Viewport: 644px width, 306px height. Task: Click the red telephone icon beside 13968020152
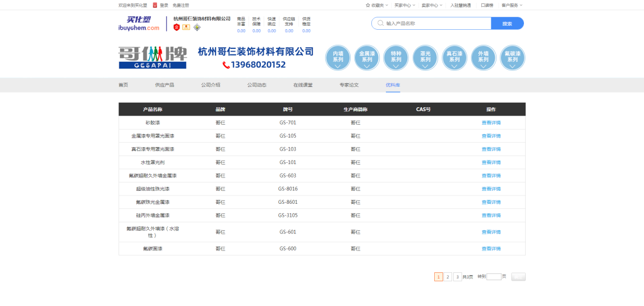pos(226,65)
